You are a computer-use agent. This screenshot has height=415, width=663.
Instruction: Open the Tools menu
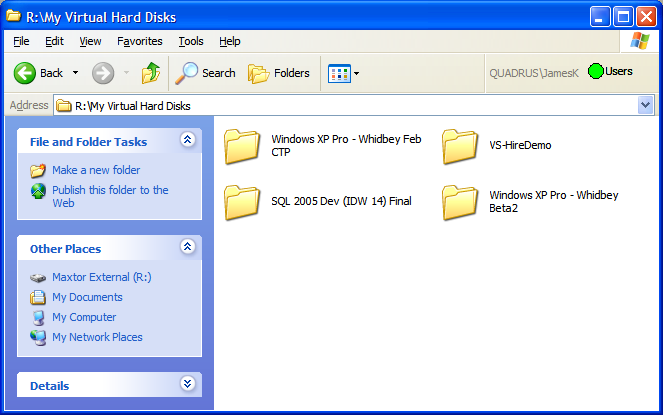(x=191, y=41)
